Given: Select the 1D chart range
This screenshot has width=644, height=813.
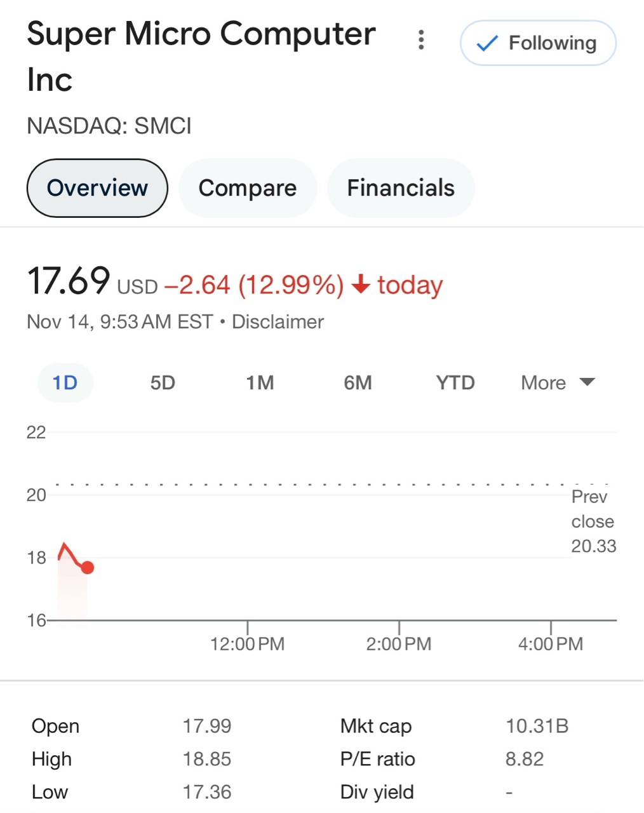Looking at the screenshot, I should (65, 383).
